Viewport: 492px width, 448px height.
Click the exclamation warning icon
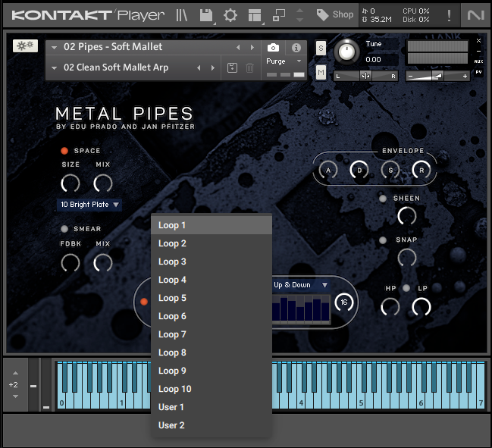449,14
